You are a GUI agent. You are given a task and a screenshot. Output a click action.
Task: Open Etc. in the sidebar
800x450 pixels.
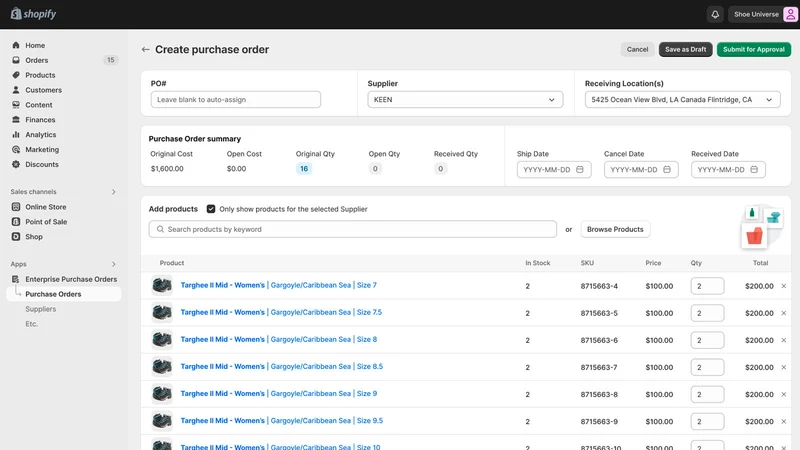(32, 324)
